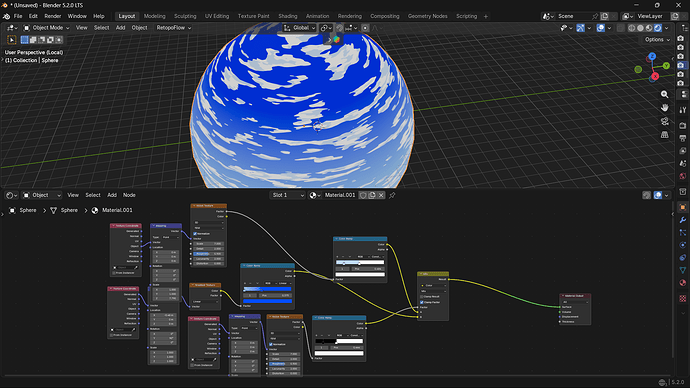690x388 pixels.
Task: Click the new scene icon
Action: pos(605,16)
